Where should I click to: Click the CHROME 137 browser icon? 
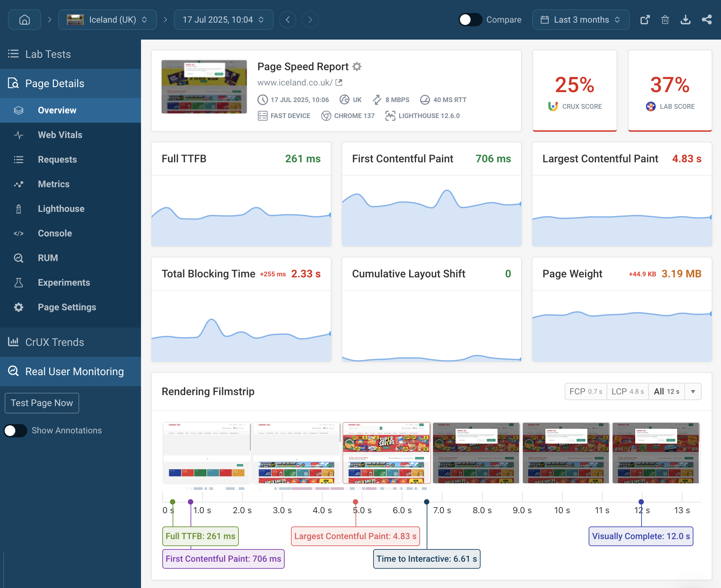coord(326,116)
